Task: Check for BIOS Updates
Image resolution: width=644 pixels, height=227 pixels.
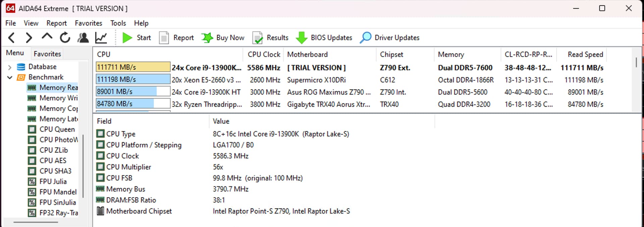Action: point(324,38)
